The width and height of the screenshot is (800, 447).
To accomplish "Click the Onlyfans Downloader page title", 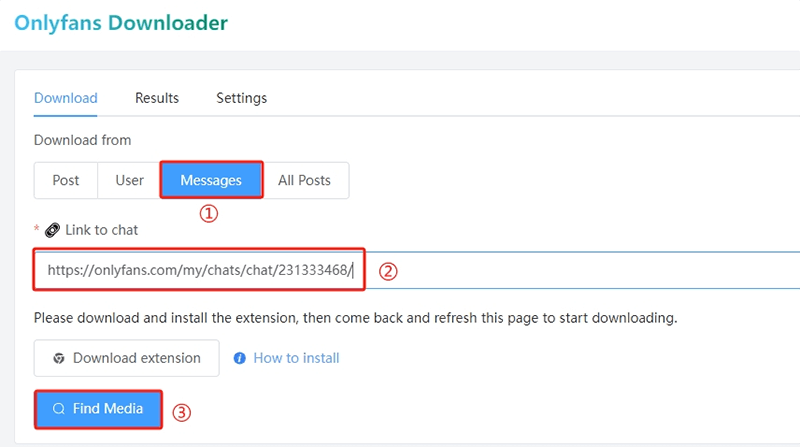I will click(x=121, y=22).
